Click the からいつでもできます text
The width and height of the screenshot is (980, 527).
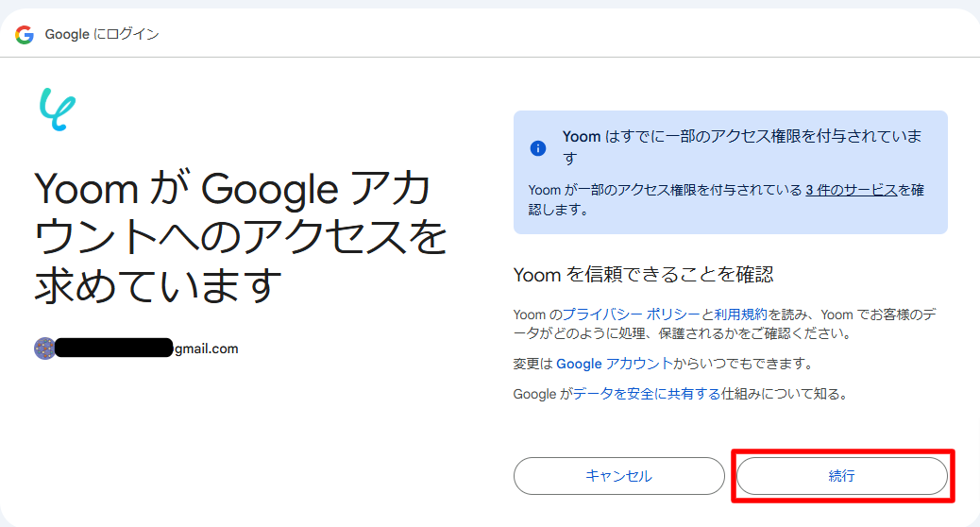pyautogui.click(x=743, y=364)
